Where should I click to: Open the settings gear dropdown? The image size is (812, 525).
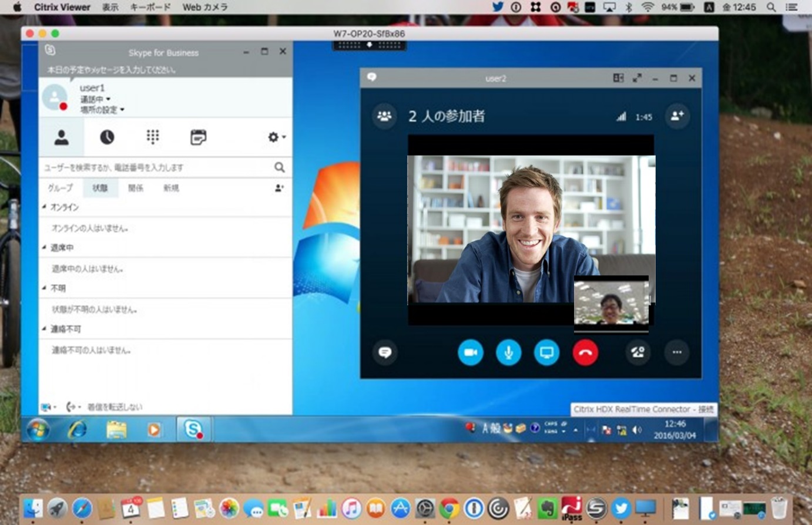(276, 137)
